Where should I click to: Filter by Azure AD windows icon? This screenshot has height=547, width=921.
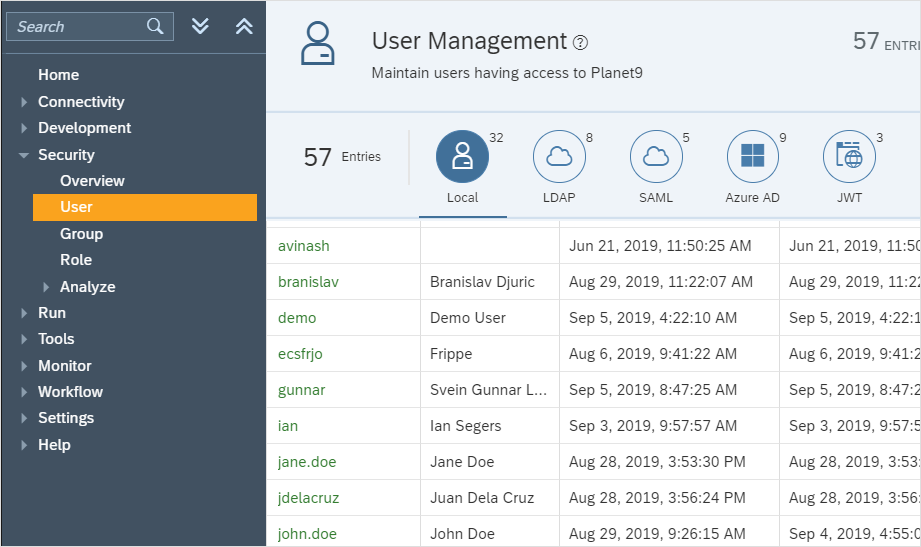pyautogui.click(x=752, y=156)
